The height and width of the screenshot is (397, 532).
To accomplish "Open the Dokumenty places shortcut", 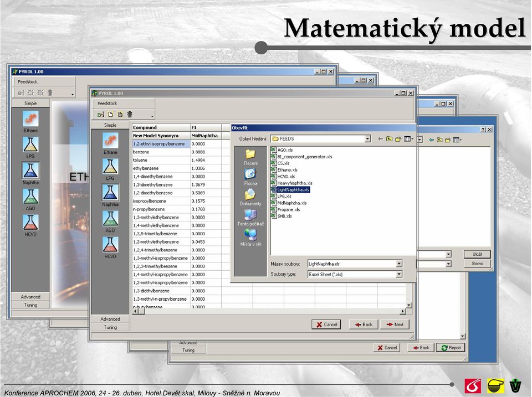I will [x=250, y=198].
